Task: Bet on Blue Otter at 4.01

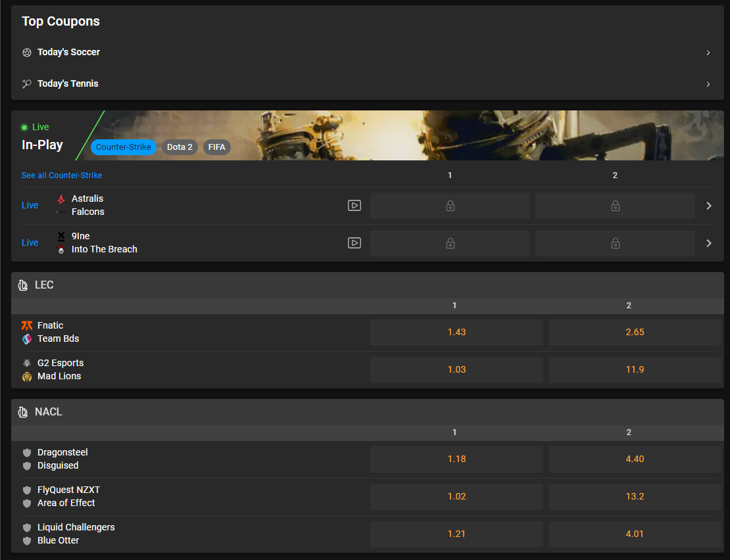Action: coord(635,534)
